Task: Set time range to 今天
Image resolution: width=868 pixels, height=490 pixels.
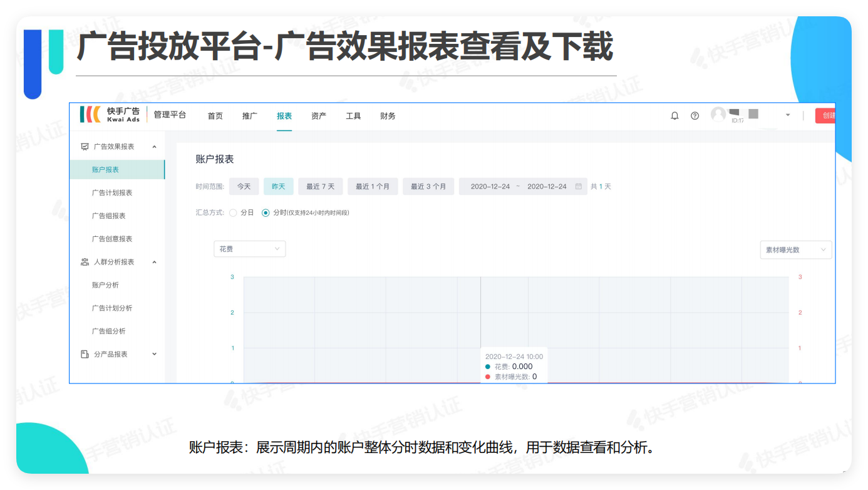Action: point(244,186)
